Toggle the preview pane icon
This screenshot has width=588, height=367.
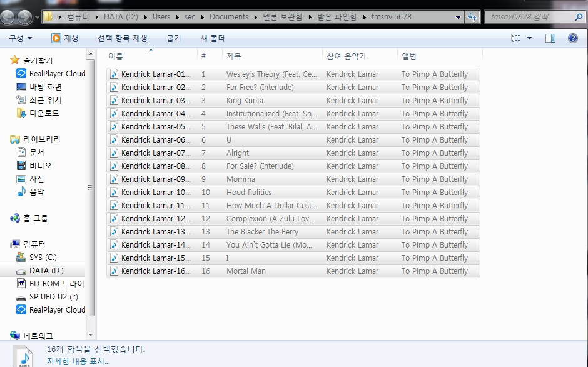point(550,38)
